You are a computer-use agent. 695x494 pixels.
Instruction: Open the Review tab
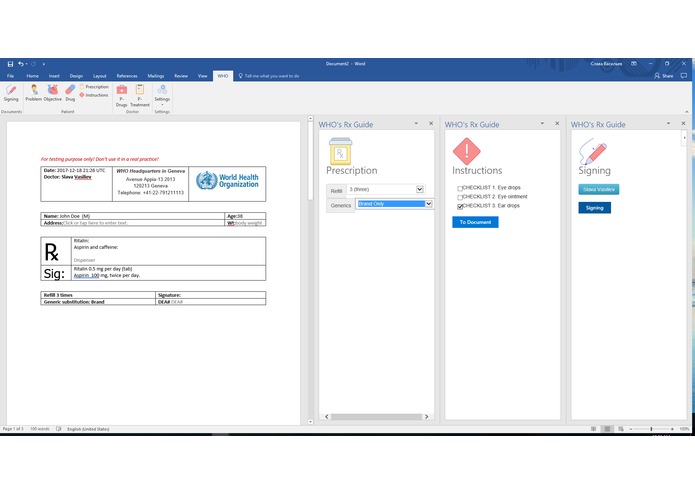pos(181,76)
